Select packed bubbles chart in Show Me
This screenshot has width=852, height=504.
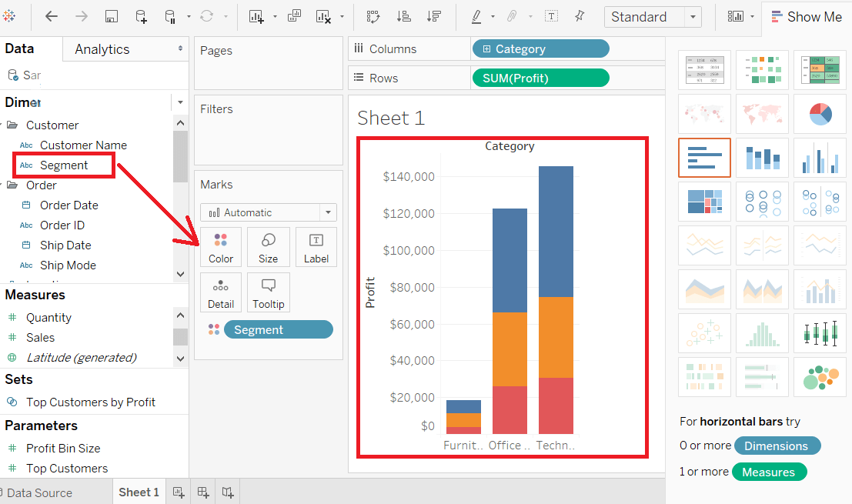click(x=820, y=376)
